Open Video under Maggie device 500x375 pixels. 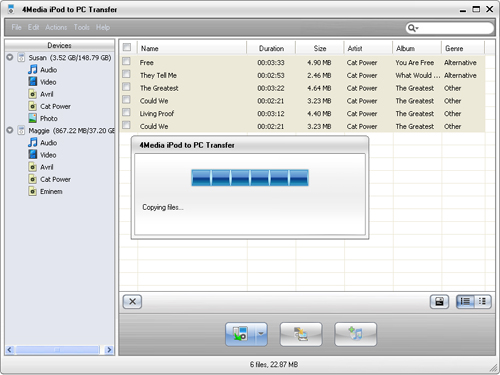[x=42, y=155]
